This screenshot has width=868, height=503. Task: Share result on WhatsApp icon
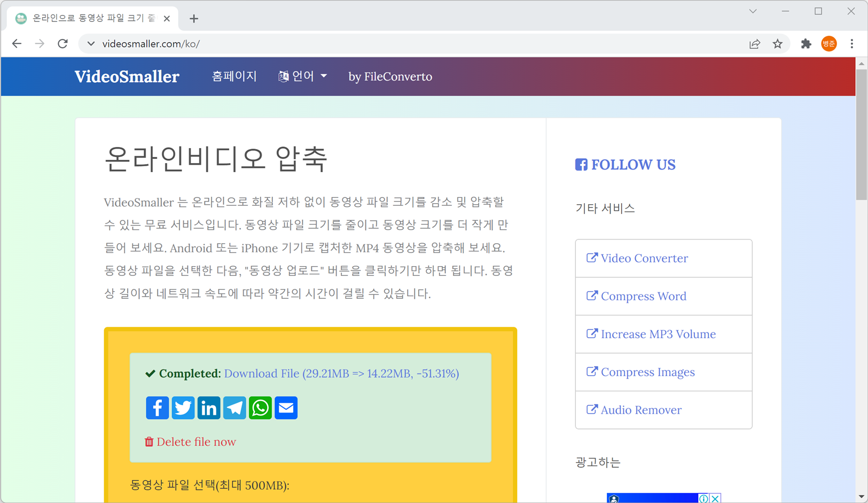click(260, 408)
